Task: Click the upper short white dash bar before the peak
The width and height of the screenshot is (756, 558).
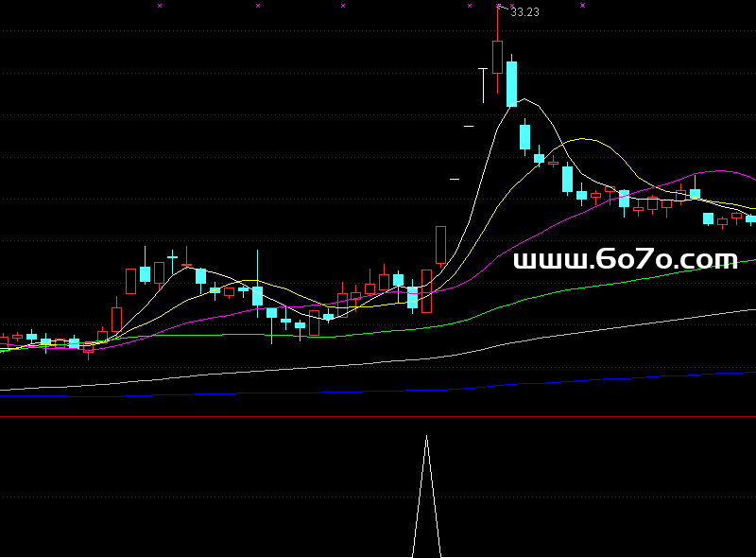Action: pyautogui.click(x=469, y=125)
